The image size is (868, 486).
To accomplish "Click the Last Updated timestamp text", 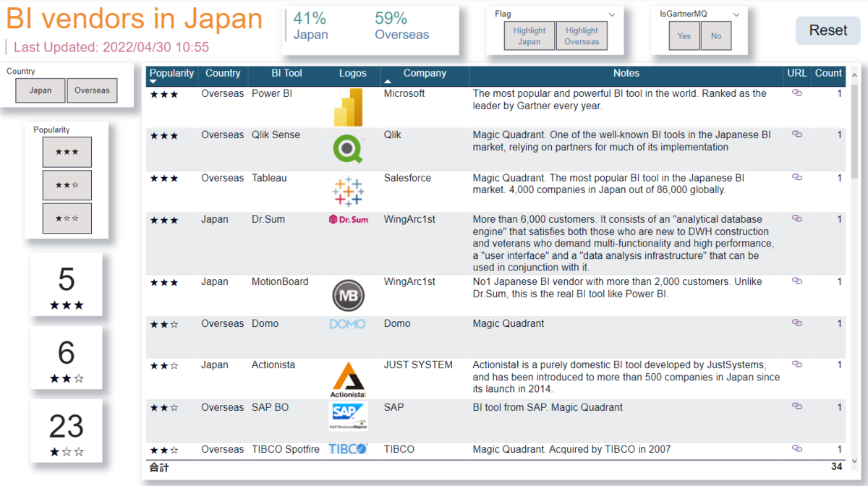I will coord(111,47).
